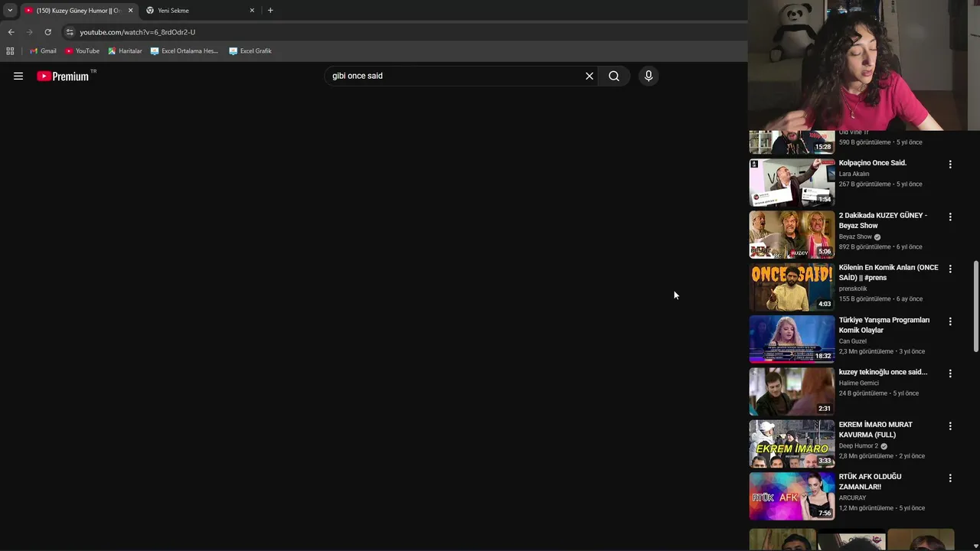Open channel prenskolik
Screen dimensions: 980x551
point(853,289)
